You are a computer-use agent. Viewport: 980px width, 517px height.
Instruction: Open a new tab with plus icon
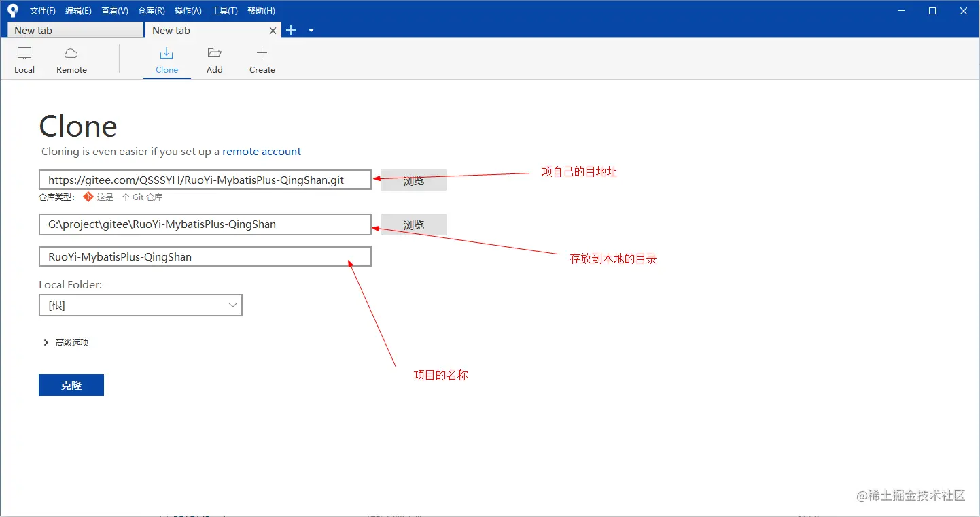point(291,30)
